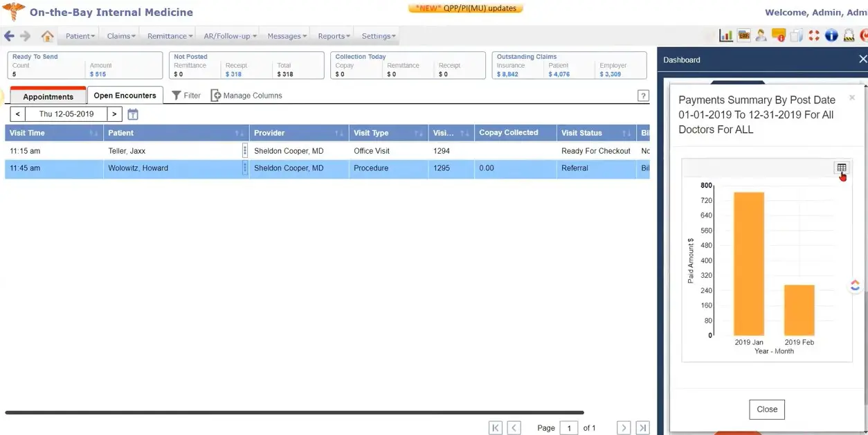The height and width of the screenshot is (435, 868).
Task: Open the reporting charts bar graph icon
Action: click(725, 35)
